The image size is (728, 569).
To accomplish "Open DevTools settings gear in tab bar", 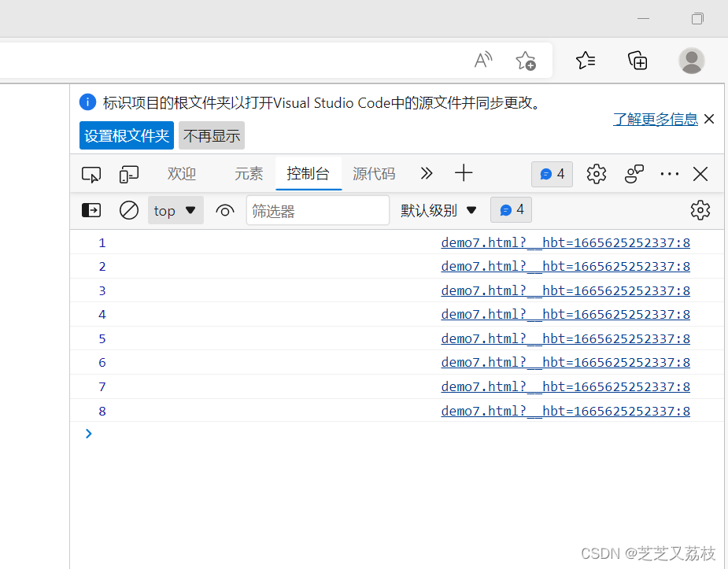I will [x=596, y=174].
